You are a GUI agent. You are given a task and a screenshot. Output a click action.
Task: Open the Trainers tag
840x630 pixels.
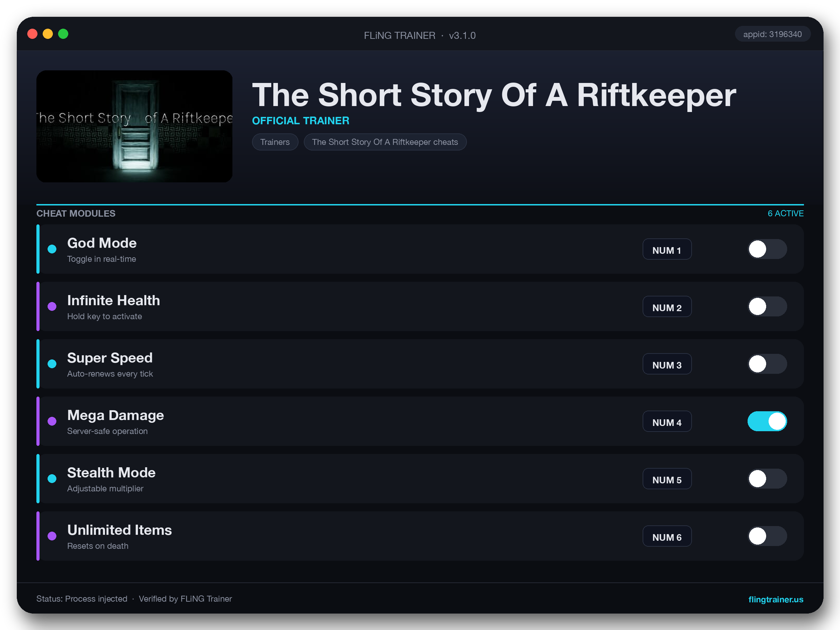coord(275,142)
